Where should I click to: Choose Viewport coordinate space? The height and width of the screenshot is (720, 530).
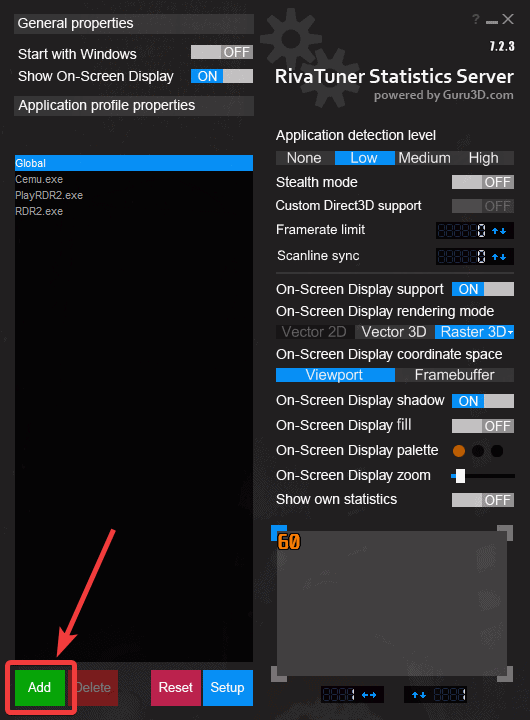pos(335,375)
